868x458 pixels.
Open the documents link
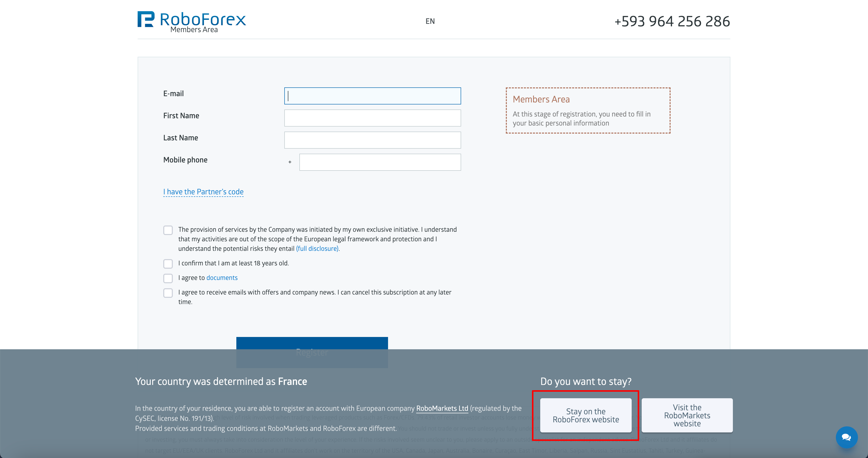(x=222, y=278)
